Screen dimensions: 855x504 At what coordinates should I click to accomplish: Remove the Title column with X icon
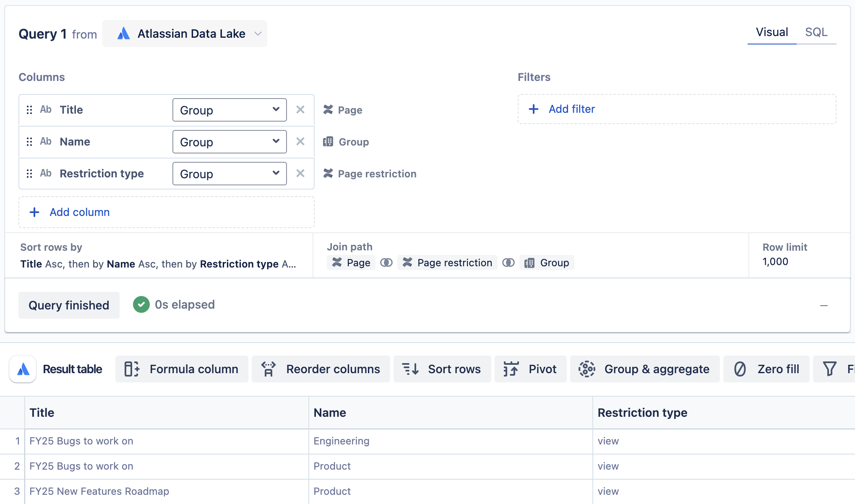pyautogui.click(x=300, y=110)
